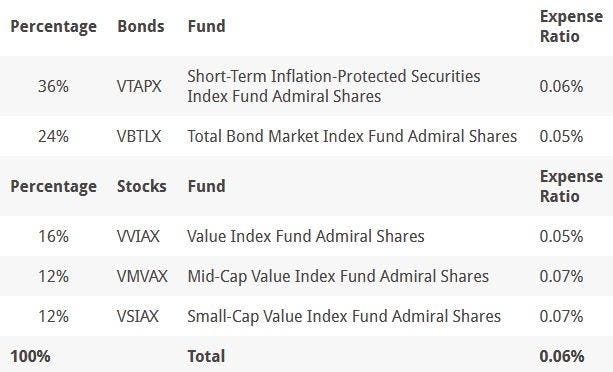Click the top Percentage column header
The image size is (613, 372).
coord(54,27)
